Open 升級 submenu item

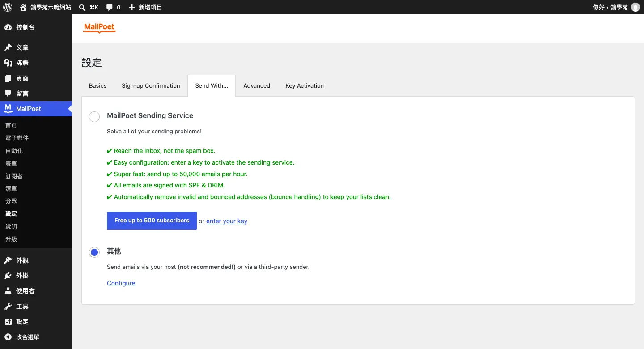[x=11, y=239]
